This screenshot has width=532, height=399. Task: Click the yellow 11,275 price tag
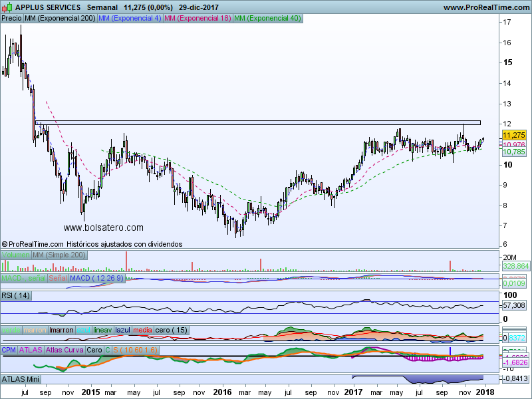pos(514,136)
